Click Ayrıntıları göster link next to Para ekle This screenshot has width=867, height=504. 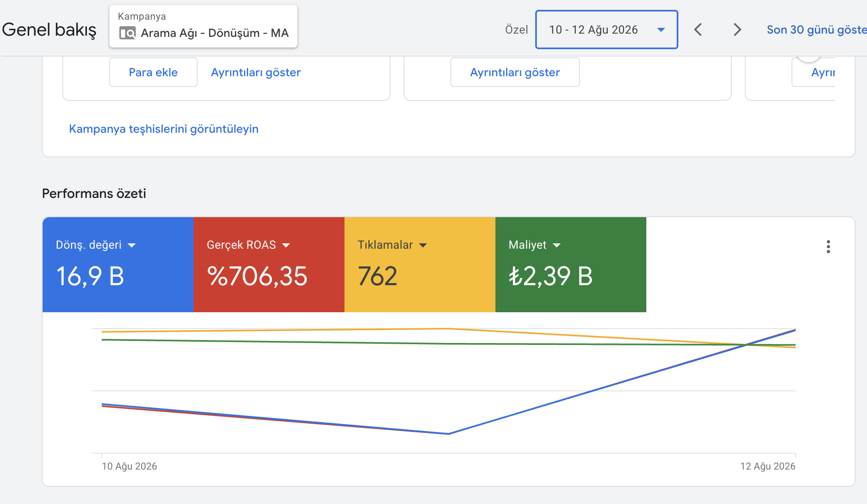point(256,73)
